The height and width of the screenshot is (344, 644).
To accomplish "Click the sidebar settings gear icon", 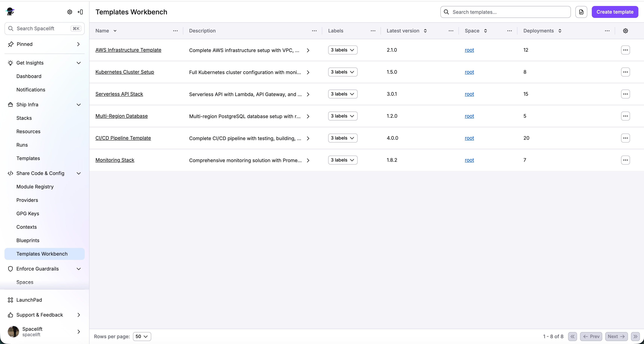I will pyautogui.click(x=70, y=12).
